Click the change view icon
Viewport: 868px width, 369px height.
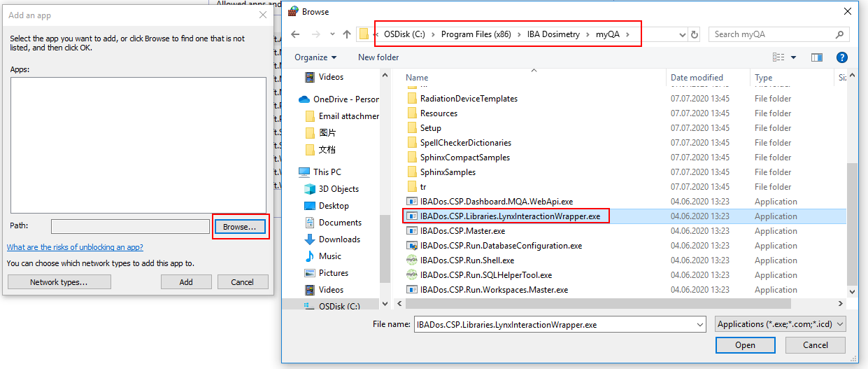778,57
